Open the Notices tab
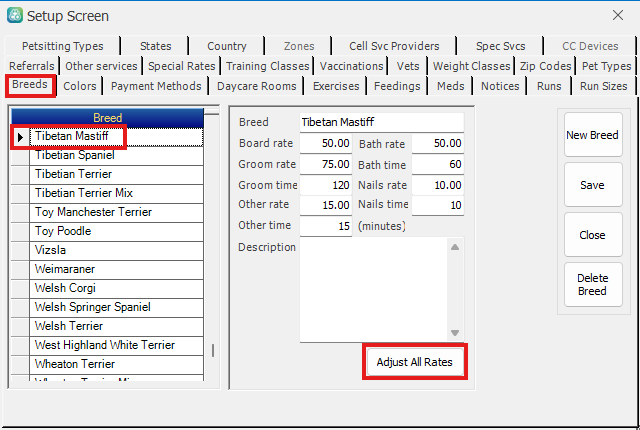This screenshot has width=640, height=430. (500, 86)
